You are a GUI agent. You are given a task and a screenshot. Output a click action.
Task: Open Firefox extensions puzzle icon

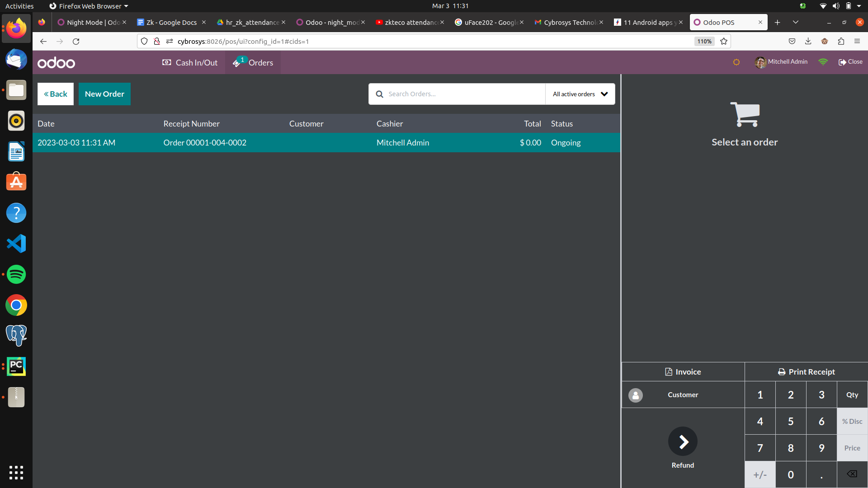[841, 41]
